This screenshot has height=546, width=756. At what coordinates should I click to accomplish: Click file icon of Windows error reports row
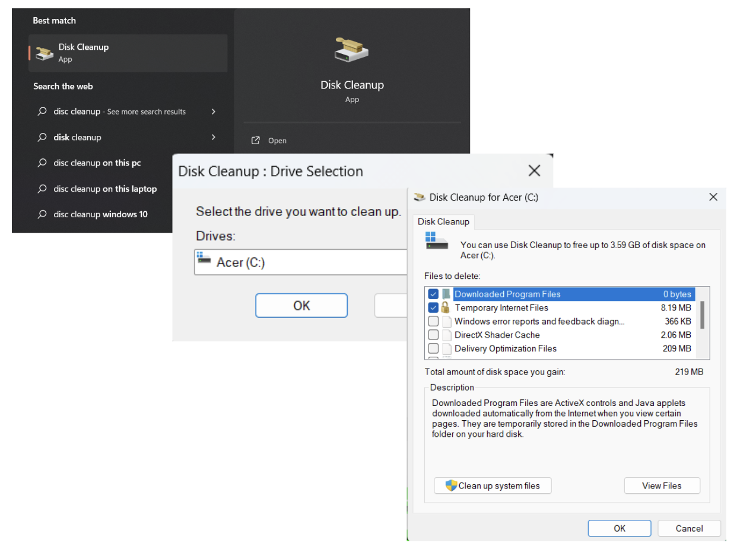[x=447, y=321]
